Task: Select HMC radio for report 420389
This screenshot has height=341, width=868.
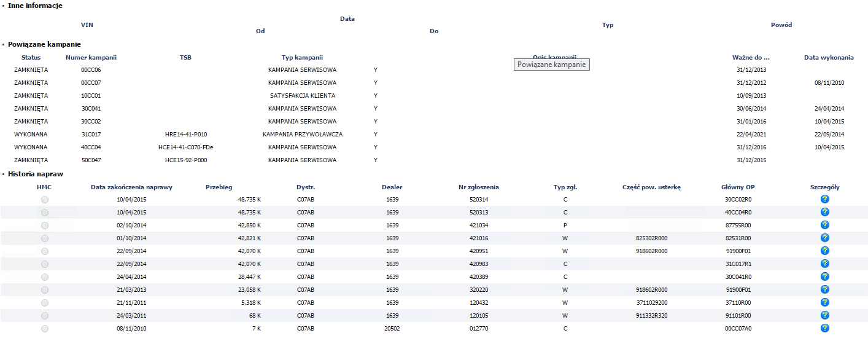Action: click(x=45, y=277)
